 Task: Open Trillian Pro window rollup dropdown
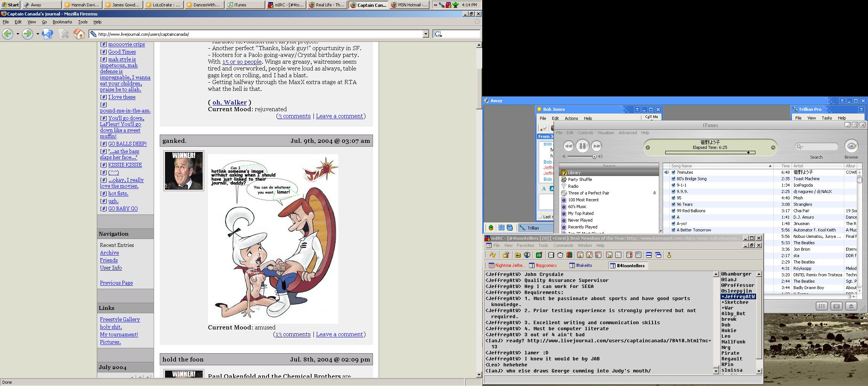[861, 109]
